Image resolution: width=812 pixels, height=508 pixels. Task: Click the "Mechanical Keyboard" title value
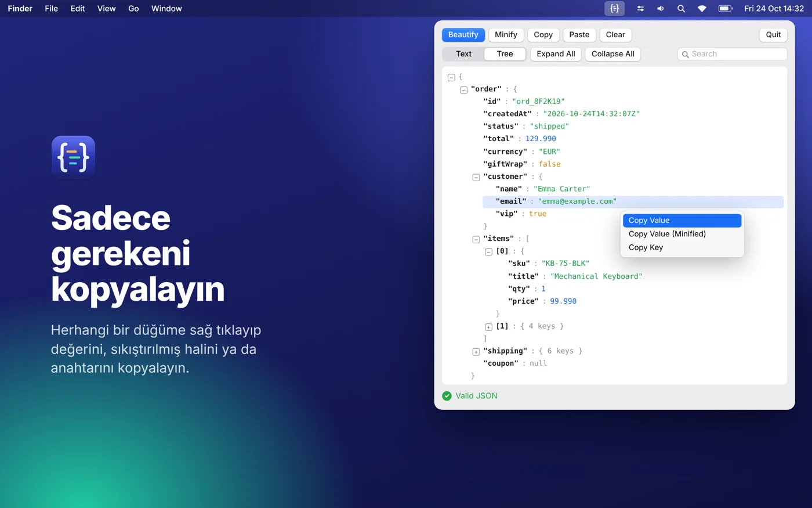coord(596,276)
